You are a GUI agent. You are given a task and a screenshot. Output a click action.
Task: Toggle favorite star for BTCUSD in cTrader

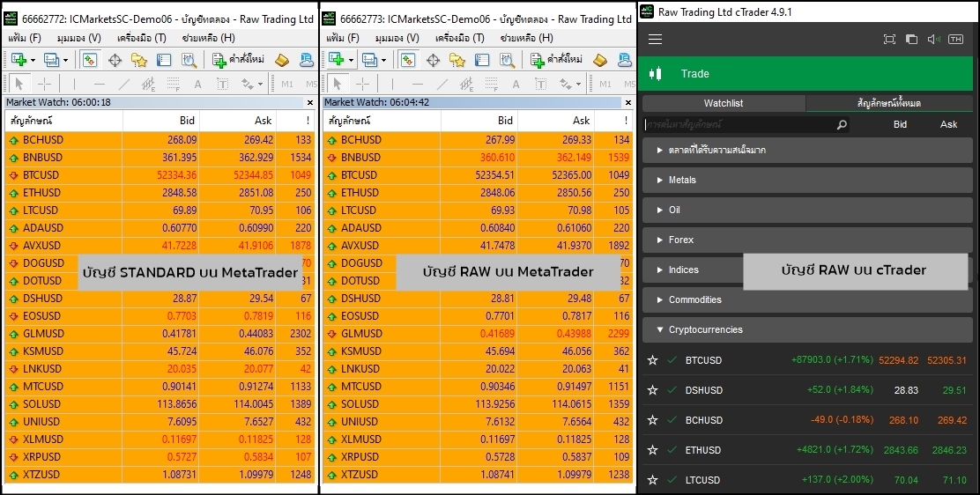[x=652, y=360]
